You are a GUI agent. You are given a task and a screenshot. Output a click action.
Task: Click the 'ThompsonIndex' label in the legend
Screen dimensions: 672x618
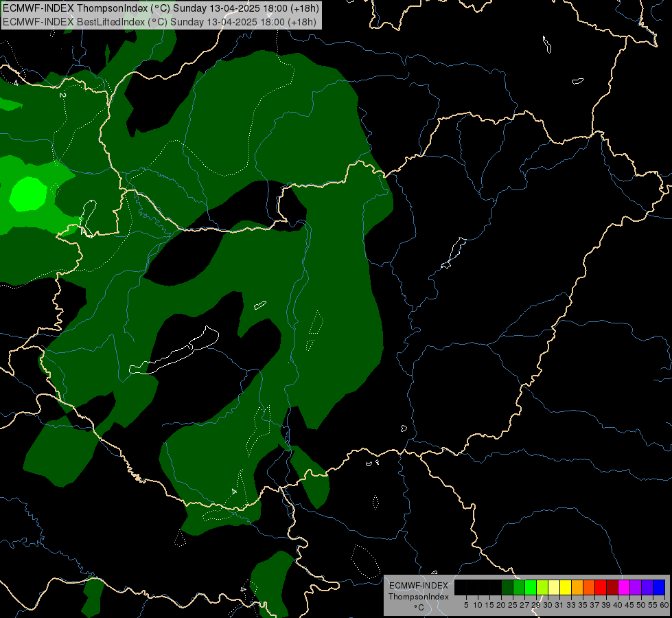pyautogui.click(x=419, y=597)
